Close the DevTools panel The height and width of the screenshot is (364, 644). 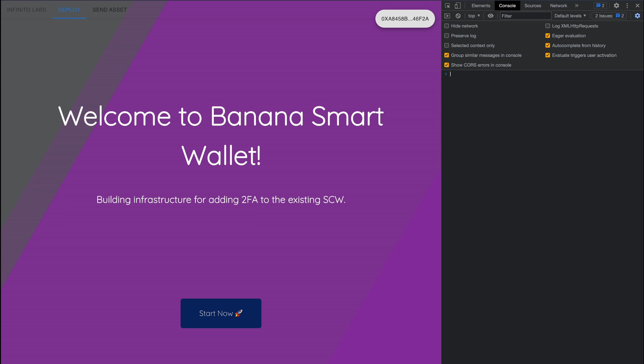pos(637,6)
